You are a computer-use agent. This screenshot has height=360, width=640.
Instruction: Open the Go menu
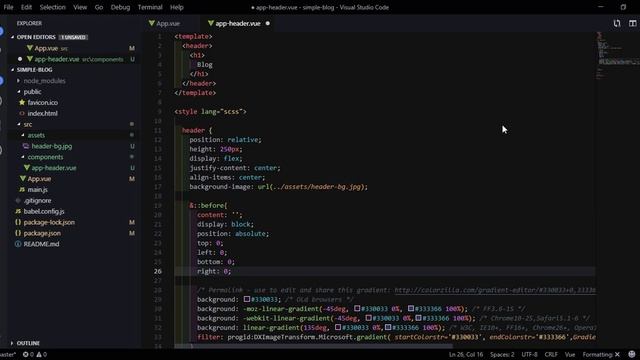click(x=99, y=7)
